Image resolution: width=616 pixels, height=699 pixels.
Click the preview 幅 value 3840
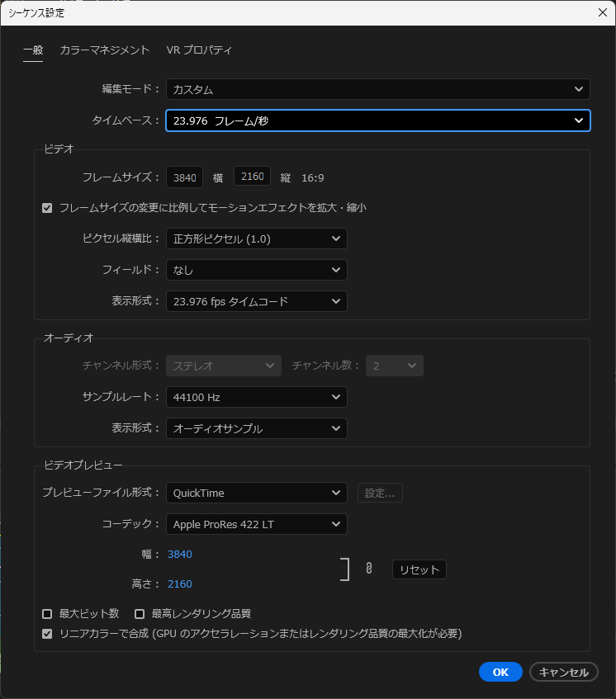coord(180,554)
